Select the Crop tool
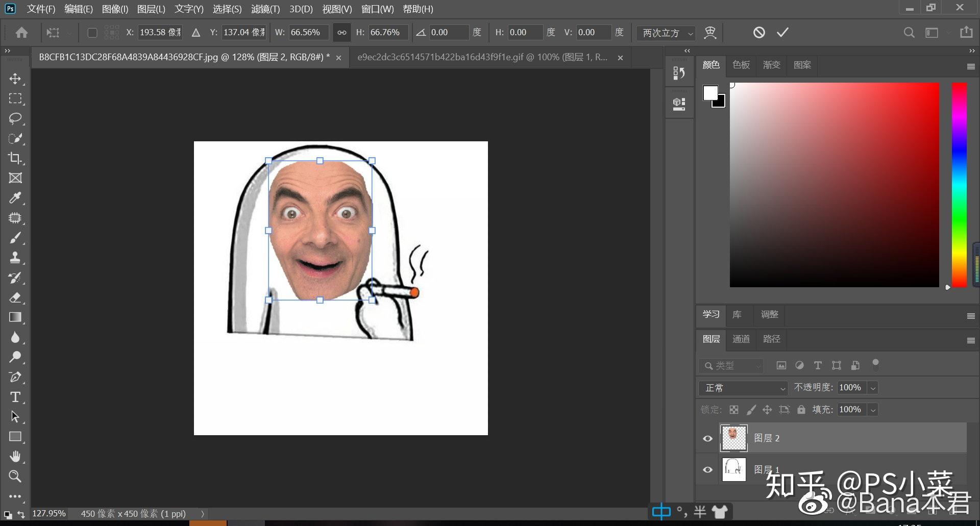Viewport: 980px width, 526px height. [15, 158]
